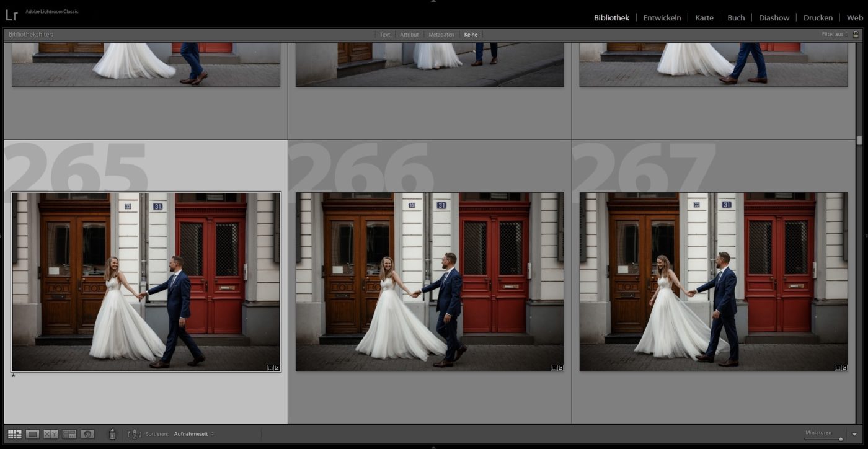868x449 pixels.
Task: Click the star rating under photo 265
Action: tap(14, 375)
